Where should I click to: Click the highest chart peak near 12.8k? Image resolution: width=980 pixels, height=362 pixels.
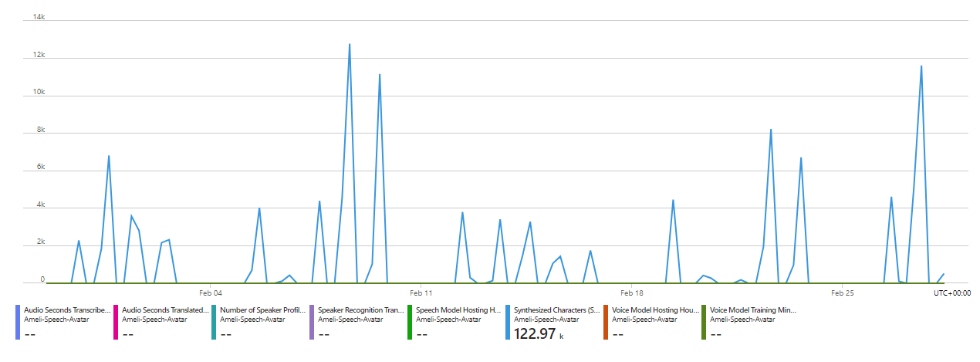point(350,44)
